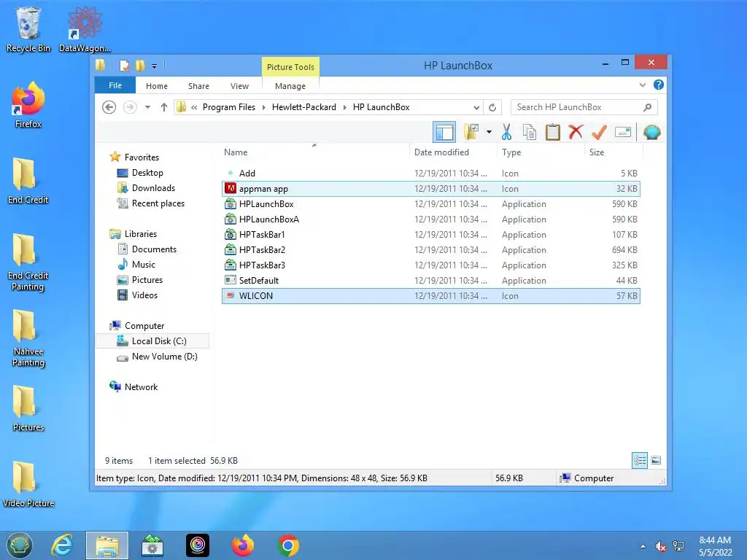Select the Picture Tools contextual tab header
This screenshot has height=560, width=747.
pos(290,66)
